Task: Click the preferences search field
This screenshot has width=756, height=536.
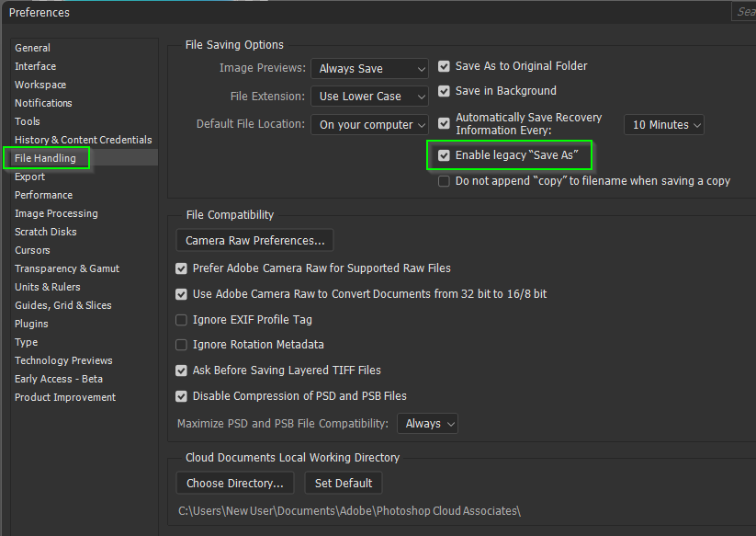Action: click(744, 11)
